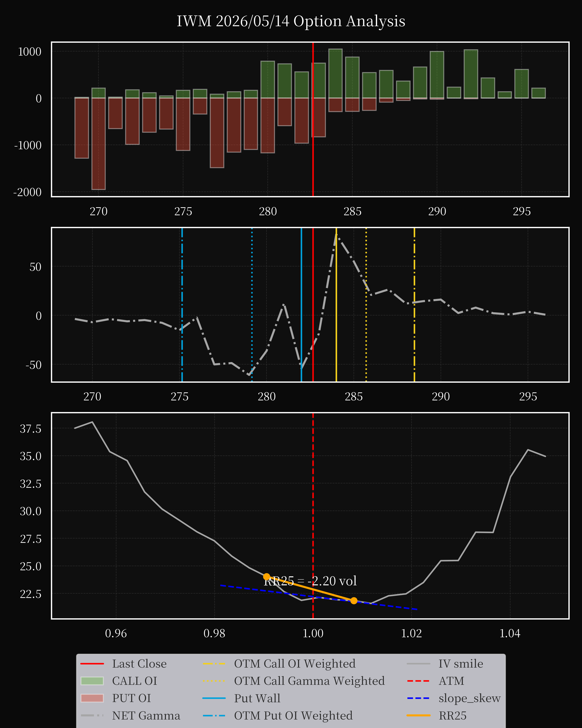Click the OTM Put OI Weighted legend label
The height and width of the screenshot is (728, 582).
pos(293,716)
